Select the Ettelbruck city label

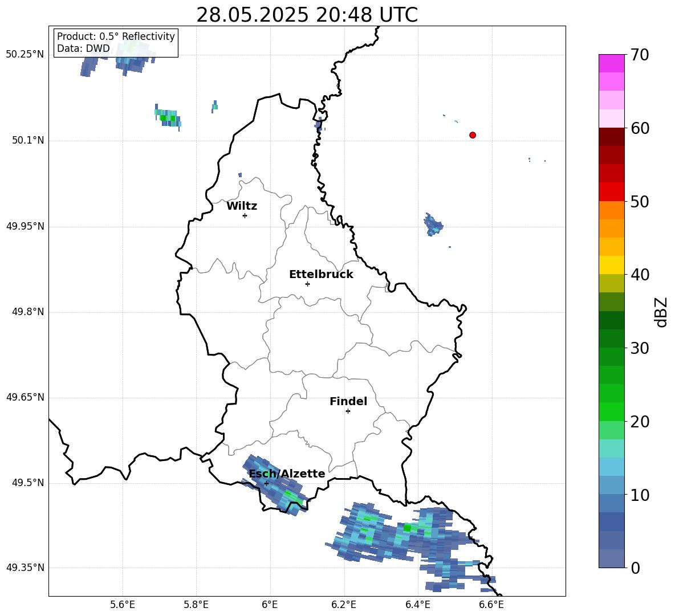[321, 275]
